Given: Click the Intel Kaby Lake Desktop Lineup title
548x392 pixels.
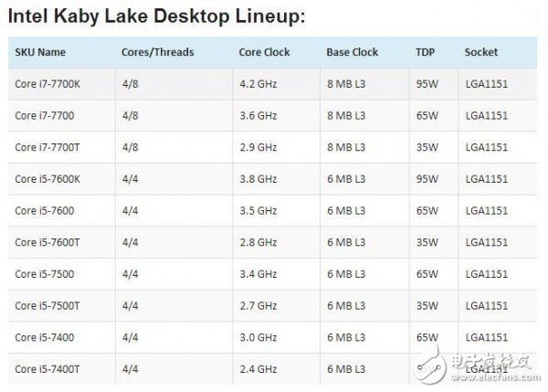Looking at the screenshot, I should coord(156,16).
